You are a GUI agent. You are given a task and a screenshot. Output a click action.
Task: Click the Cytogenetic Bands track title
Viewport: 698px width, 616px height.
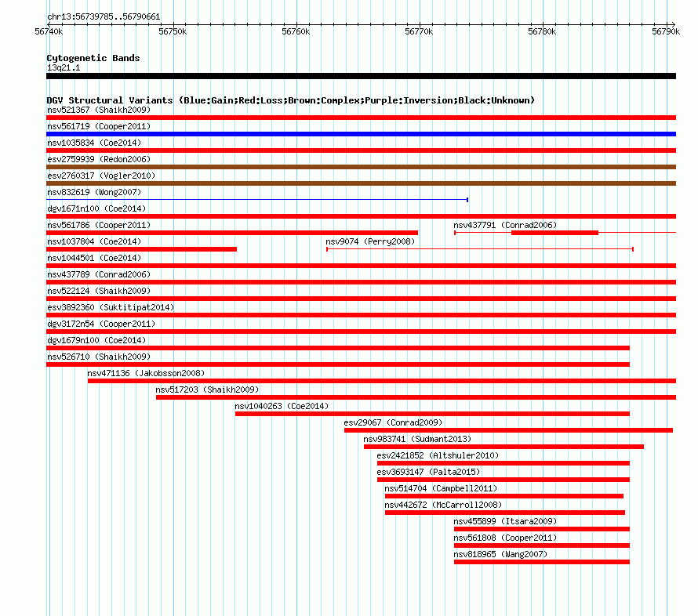click(x=93, y=58)
